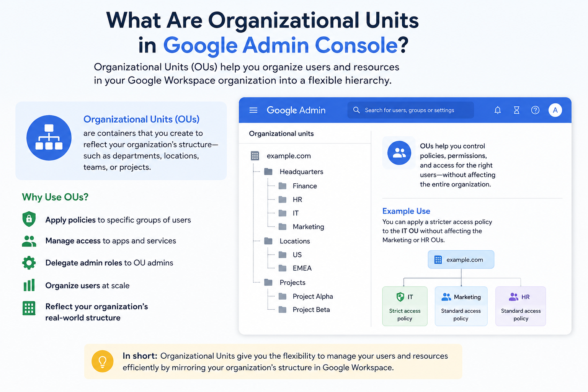Click the HR Standard access policy card

pos(521,306)
